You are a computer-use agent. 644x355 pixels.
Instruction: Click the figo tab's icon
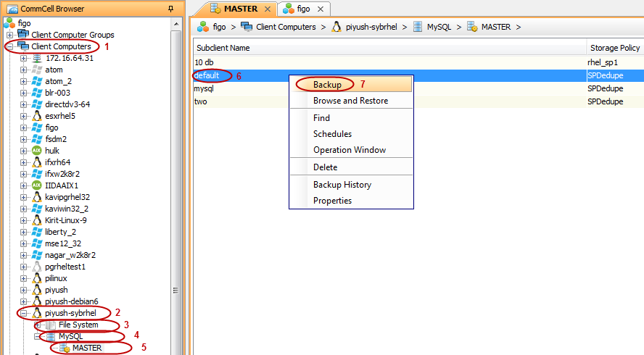[289, 9]
